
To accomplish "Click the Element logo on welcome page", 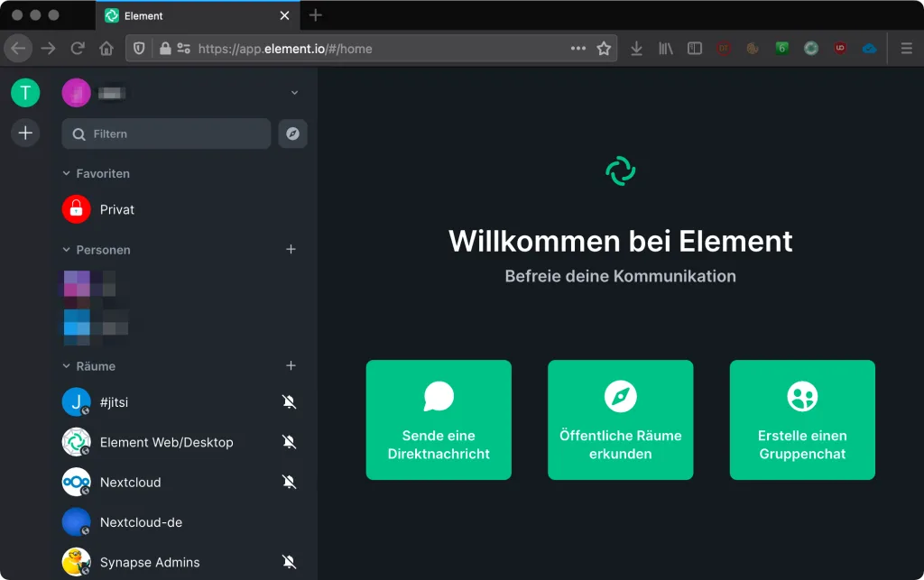I will 621,170.
